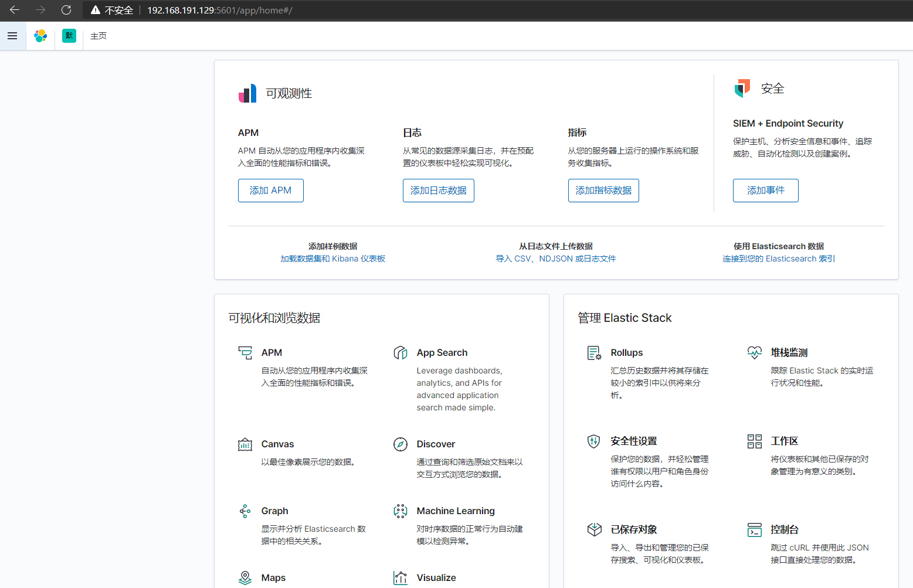Click the 日志 heading in 可观测性
The image size is (913, 588).
coord(412,133)
